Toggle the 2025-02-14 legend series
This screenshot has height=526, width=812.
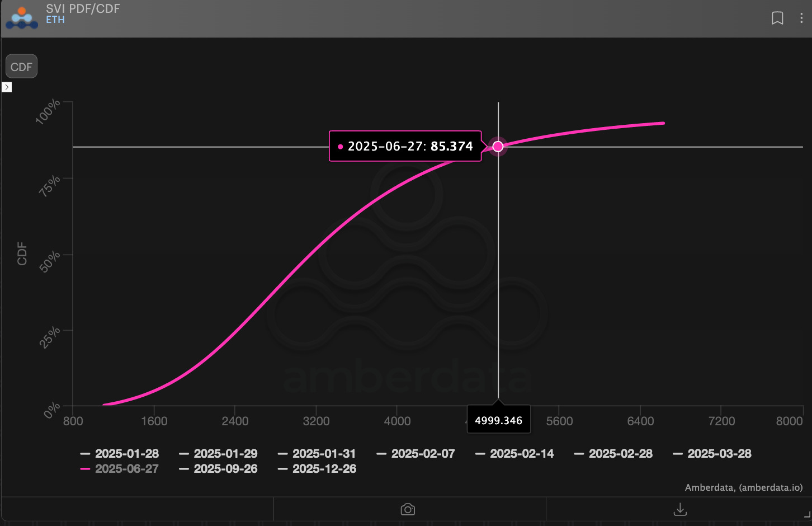coord(514,453)
